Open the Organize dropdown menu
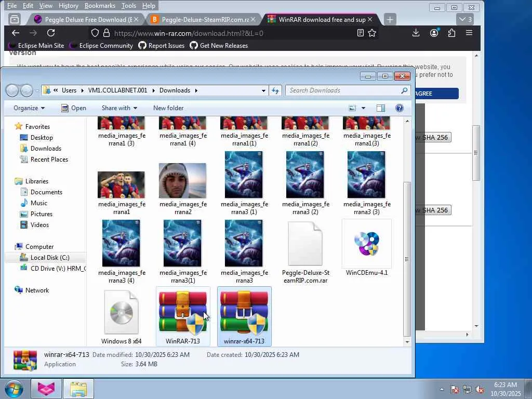The width and height of the screenshot is (532, 399). pos(29,108)
